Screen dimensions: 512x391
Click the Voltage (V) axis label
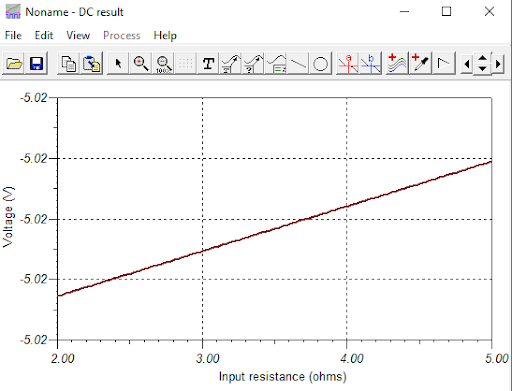pos(8,217)
